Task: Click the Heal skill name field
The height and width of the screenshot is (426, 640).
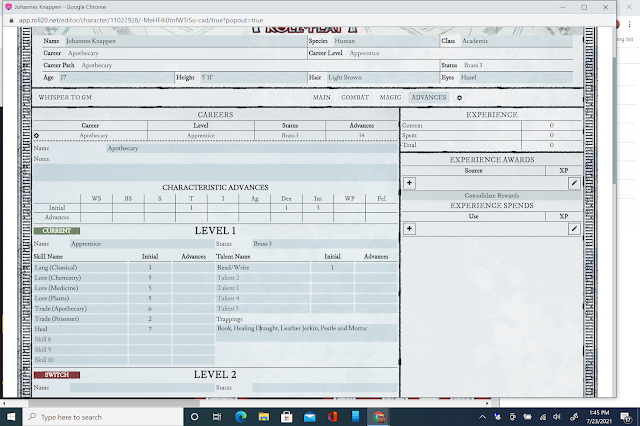Action: tap(80, 329)
